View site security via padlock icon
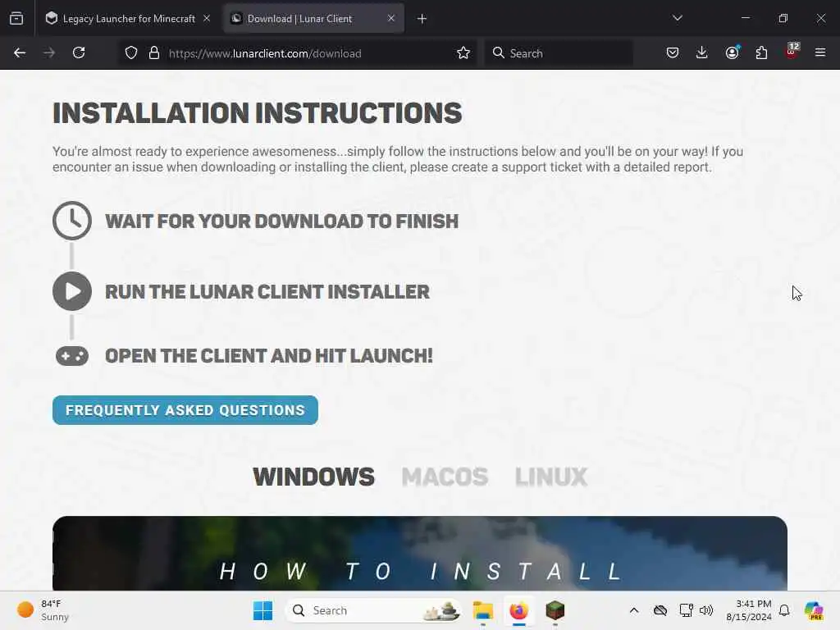 [154, 52]
